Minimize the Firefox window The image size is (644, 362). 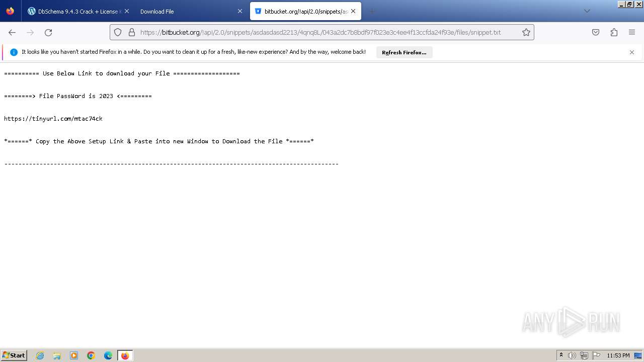pos(622,4)
